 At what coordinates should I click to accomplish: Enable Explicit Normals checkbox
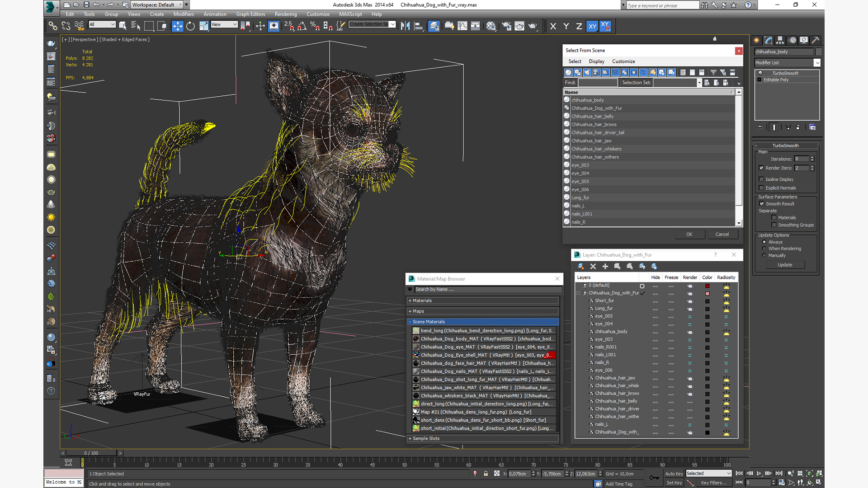point(761,188)
